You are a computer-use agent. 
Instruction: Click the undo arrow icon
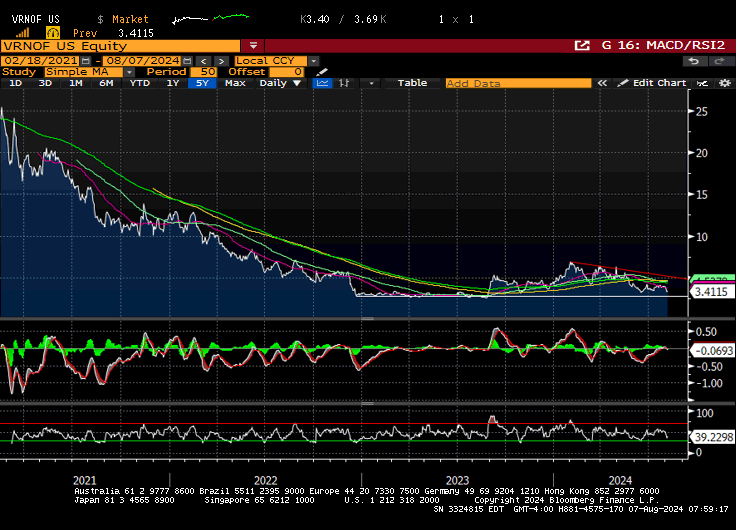tap(694, 61)
